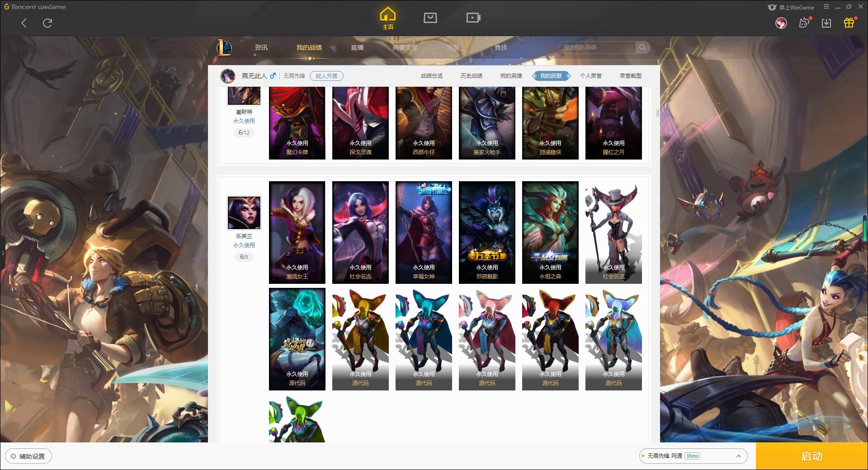Viewport: 868px width, 470px height.
Task: Switch to 历史战绩 sub-tab
Action: click(472, 76)
